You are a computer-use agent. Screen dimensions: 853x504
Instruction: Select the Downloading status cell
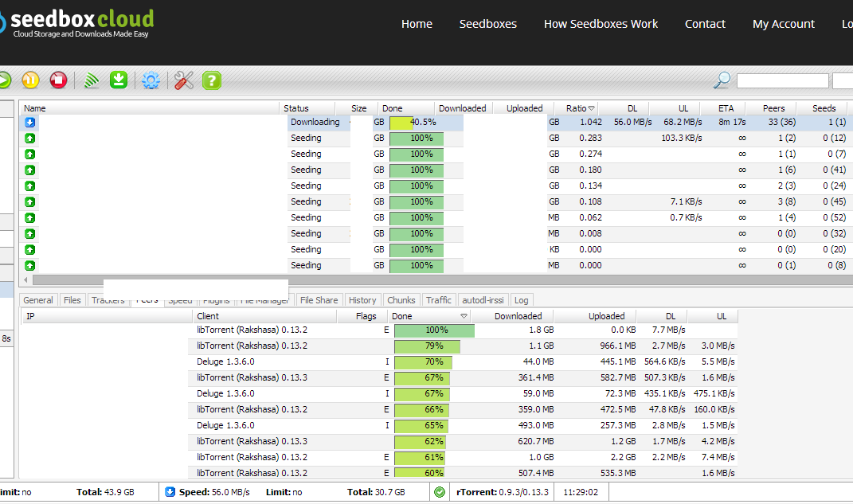[315, 123]
